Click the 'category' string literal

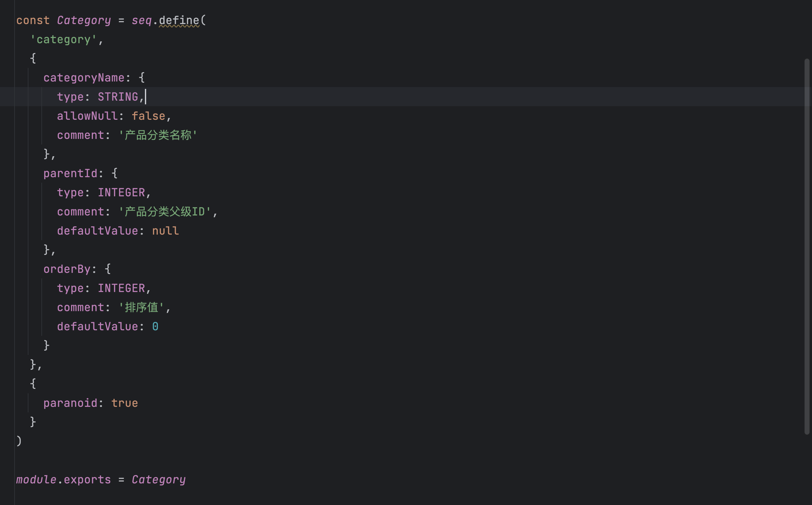click(x=64, y=40)
